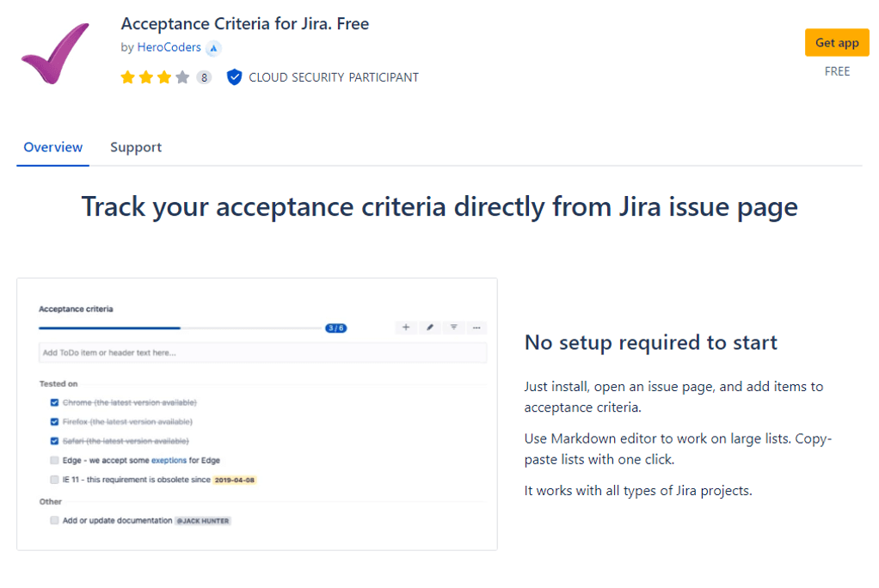Screen dimensions: 879x588
Task: Enable the Add or update documentation checkbox
Action: point(54,520)
